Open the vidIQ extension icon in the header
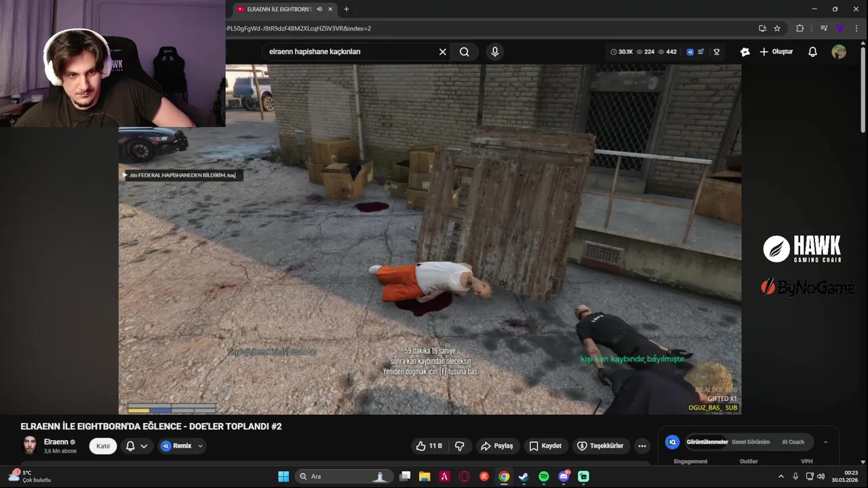The width and height of the screenshot is (868, 488). [x=690, y=52]
